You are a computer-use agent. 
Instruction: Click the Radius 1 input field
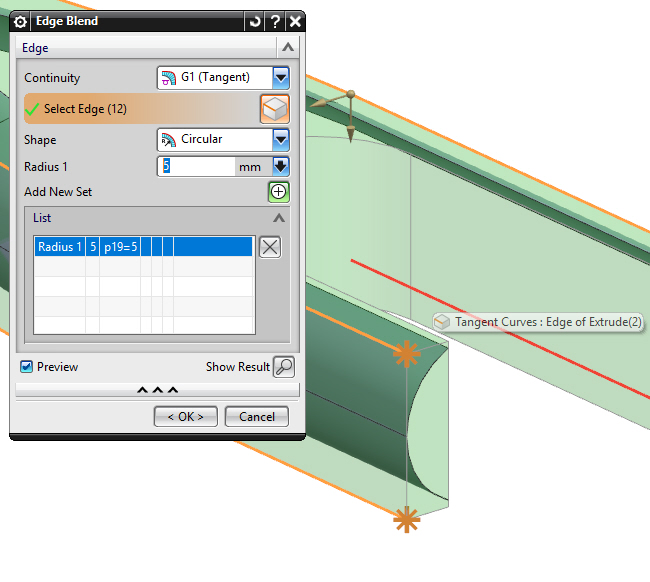tap(196, 167)
